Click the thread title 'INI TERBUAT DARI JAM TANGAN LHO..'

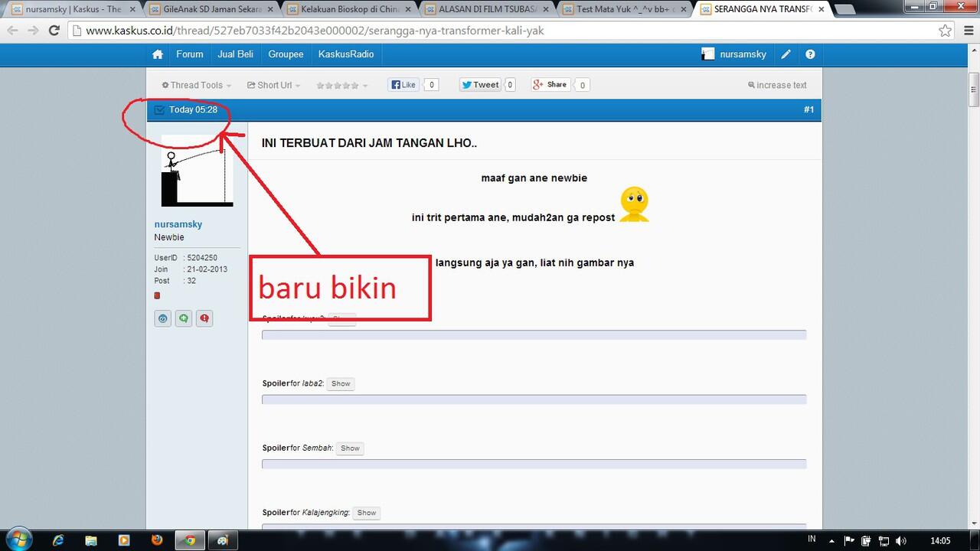[x=369, y=143]
